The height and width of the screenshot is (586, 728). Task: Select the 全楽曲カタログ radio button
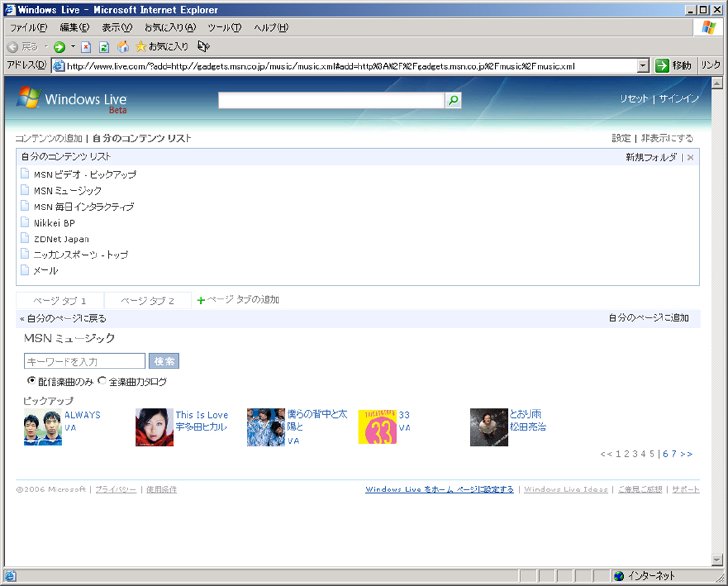point(102,380)
